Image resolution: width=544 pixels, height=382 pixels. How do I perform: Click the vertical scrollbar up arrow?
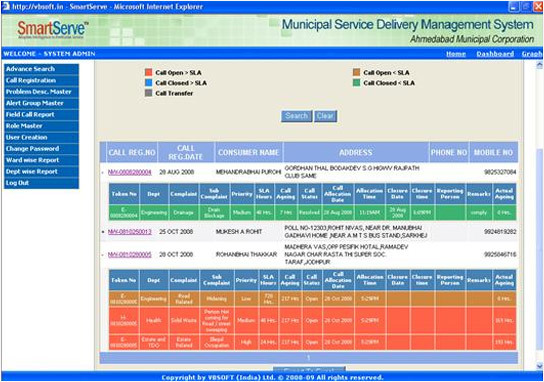[x=539, y=65]
